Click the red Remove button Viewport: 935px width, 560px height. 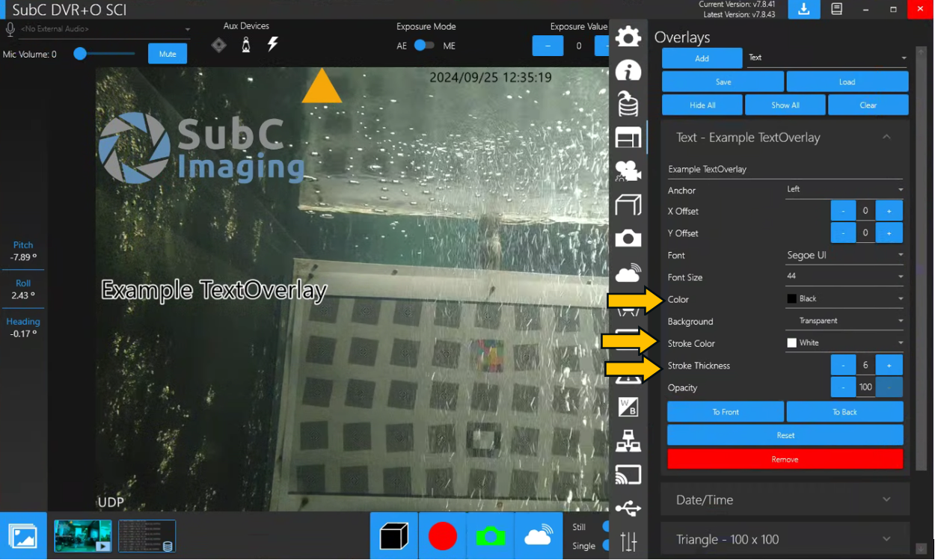[x=785, y=459]
